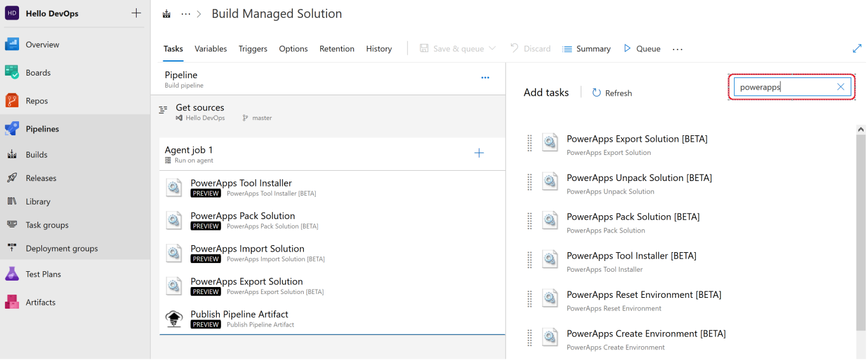Click the PowerApps Reset Environment [BETA] icon
This screenshot has height=362, width=868.
point(550,298)
